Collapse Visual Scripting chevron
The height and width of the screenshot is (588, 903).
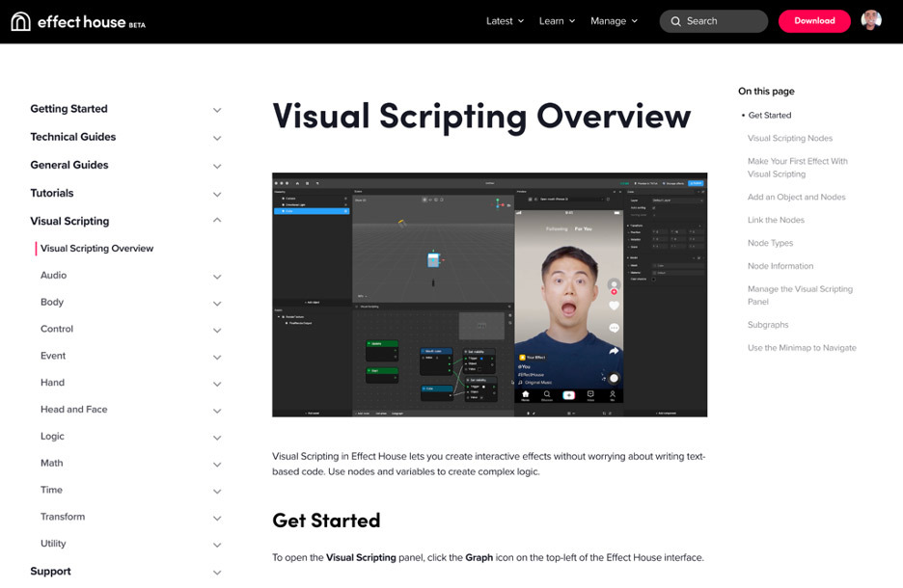click(x=217, y=221)
